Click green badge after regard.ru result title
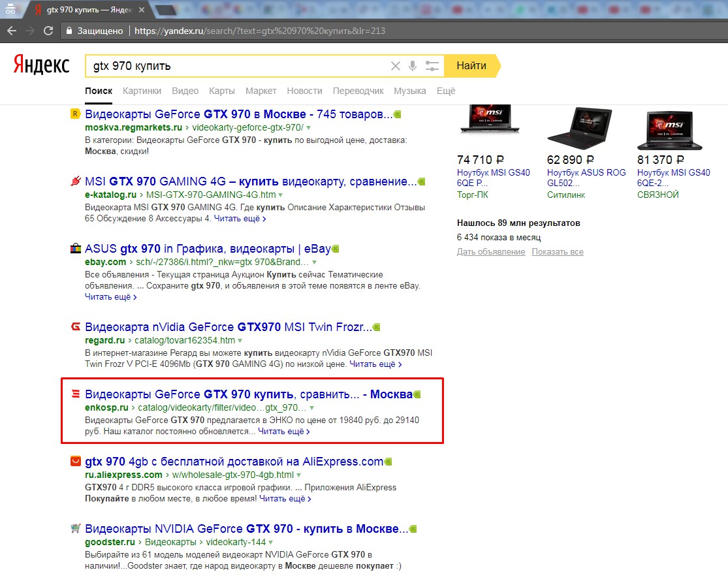This screenshot has width=728, height=585. tap(377, 327)
